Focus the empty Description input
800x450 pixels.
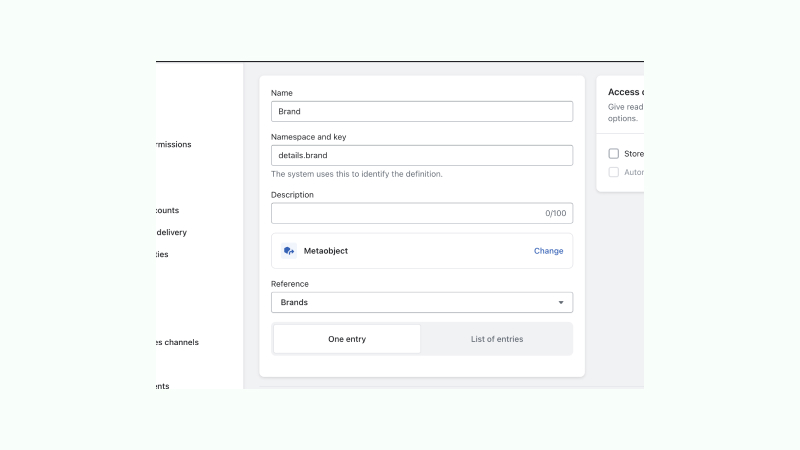click(x=421, y=213)
